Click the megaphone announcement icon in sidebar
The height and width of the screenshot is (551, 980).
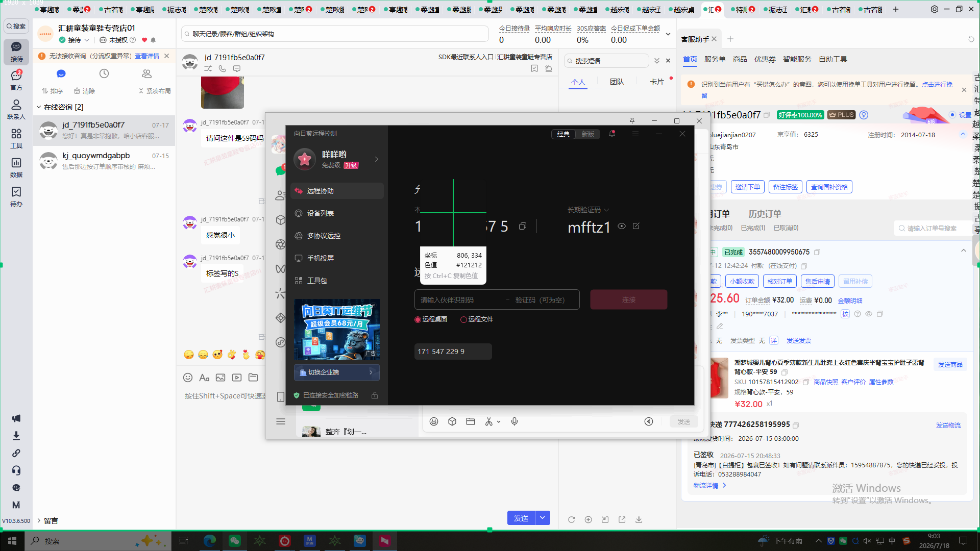[16, 418]
